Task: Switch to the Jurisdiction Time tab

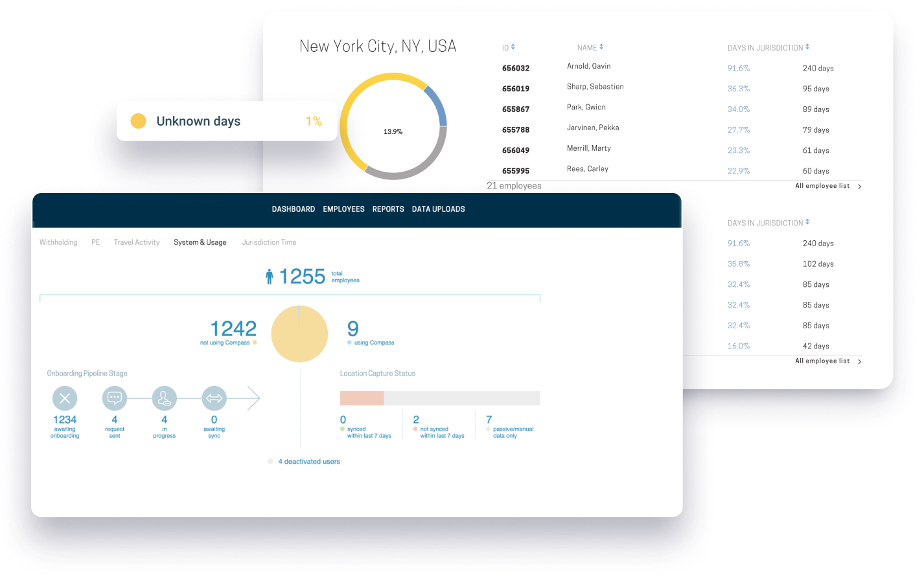Action: point(269,242)
